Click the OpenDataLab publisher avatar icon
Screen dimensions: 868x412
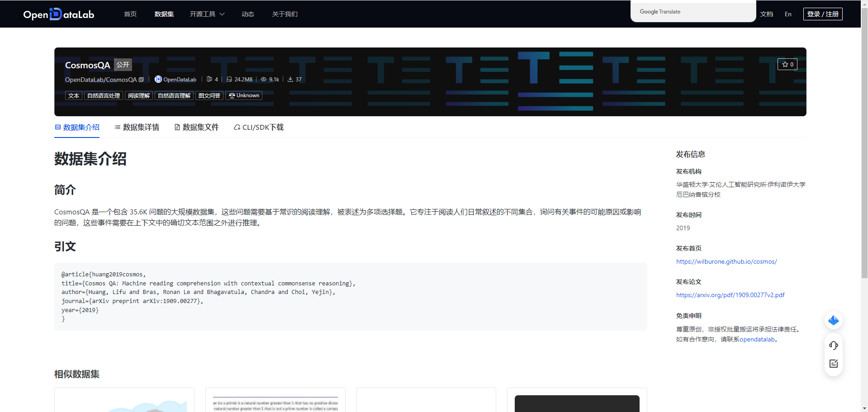coord(158,79)
